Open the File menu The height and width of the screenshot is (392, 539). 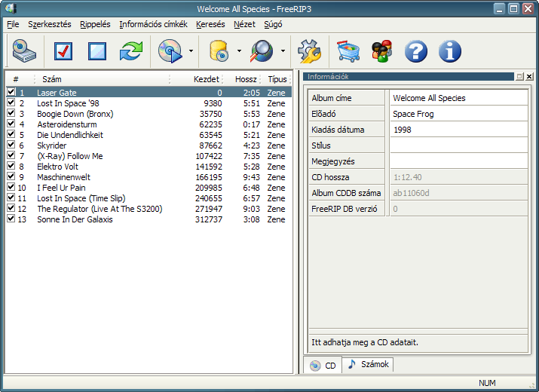coord(13,24)
